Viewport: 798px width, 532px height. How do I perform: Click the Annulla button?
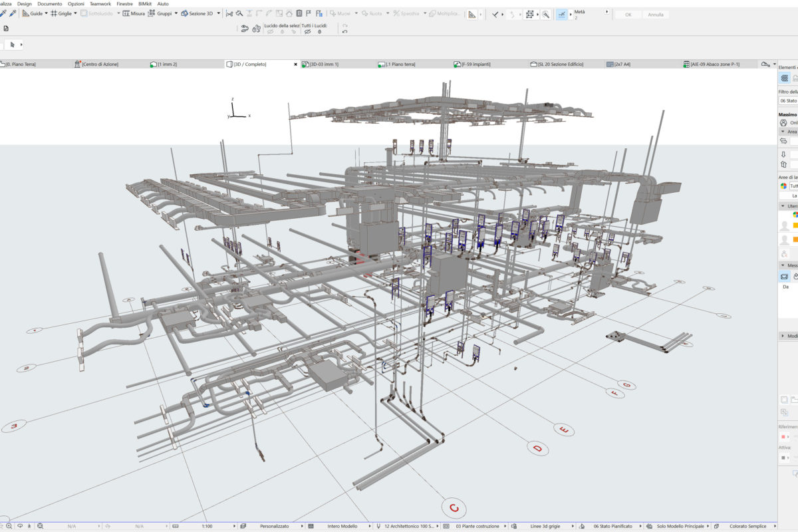click(x=656, y=15)
